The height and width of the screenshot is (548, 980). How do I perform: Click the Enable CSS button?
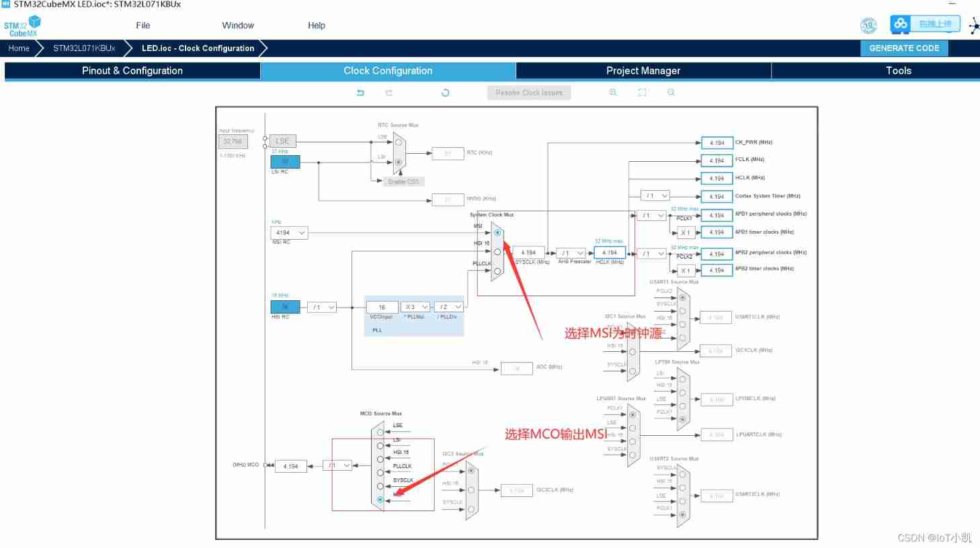click(x=403, y=181)
